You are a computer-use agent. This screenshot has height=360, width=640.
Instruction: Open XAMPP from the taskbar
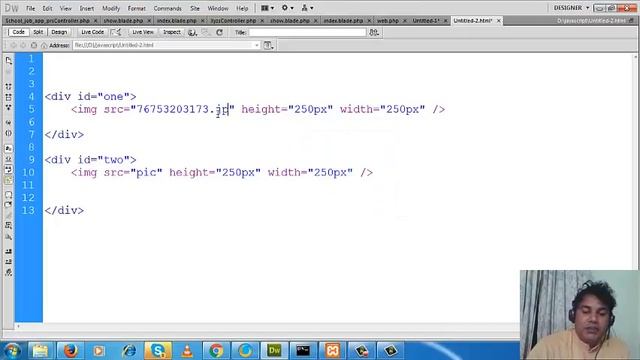[332, 350]
